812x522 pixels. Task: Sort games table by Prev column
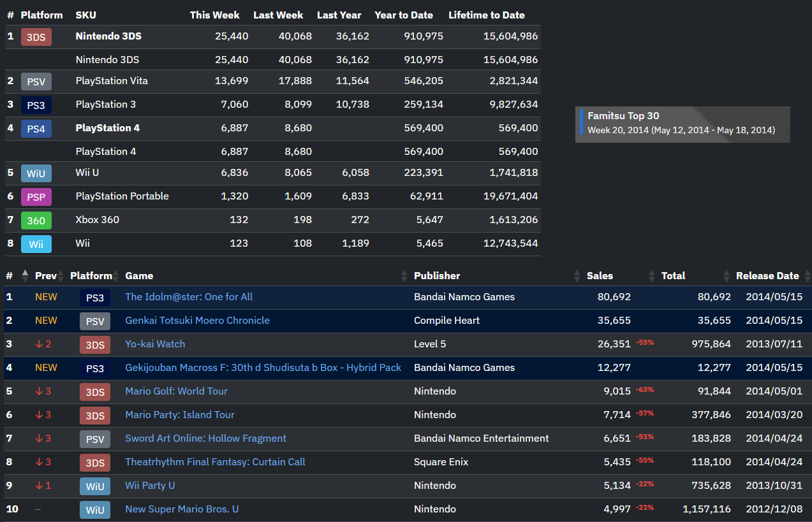click(x=48, y=276)
